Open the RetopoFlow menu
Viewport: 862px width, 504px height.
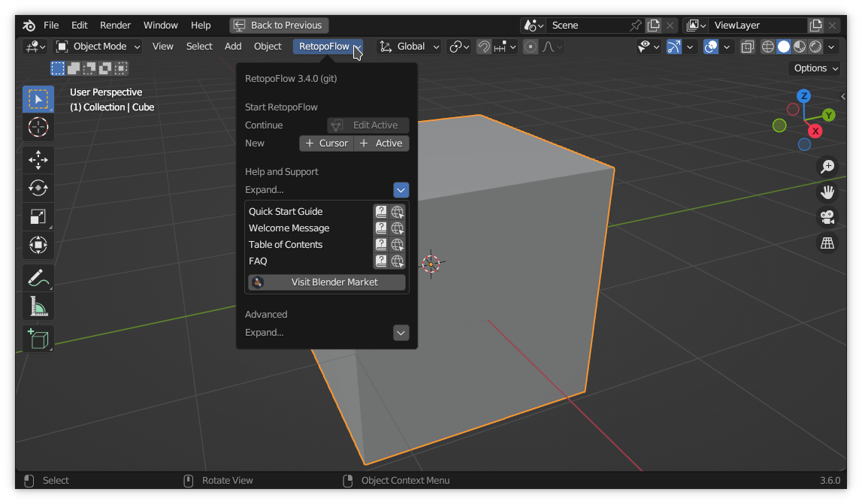328,47
